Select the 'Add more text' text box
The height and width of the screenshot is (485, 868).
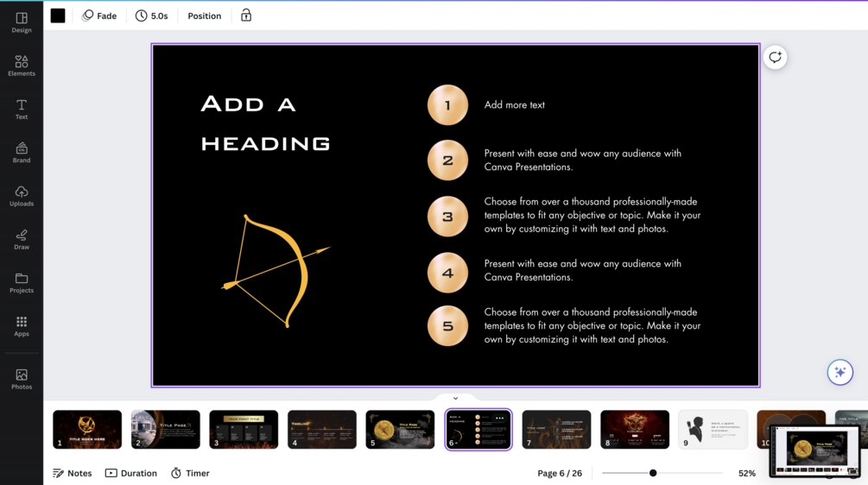pos(514,104)
